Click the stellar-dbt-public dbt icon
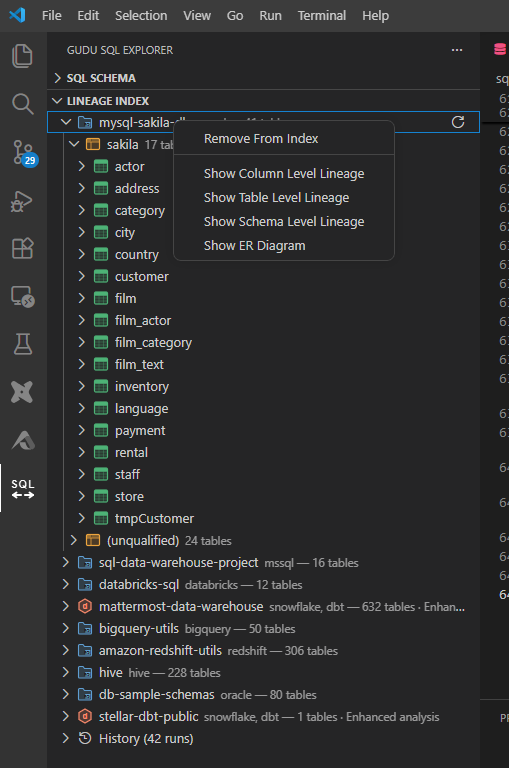Screen dimensions: 509x768 [x=85, y=717]
